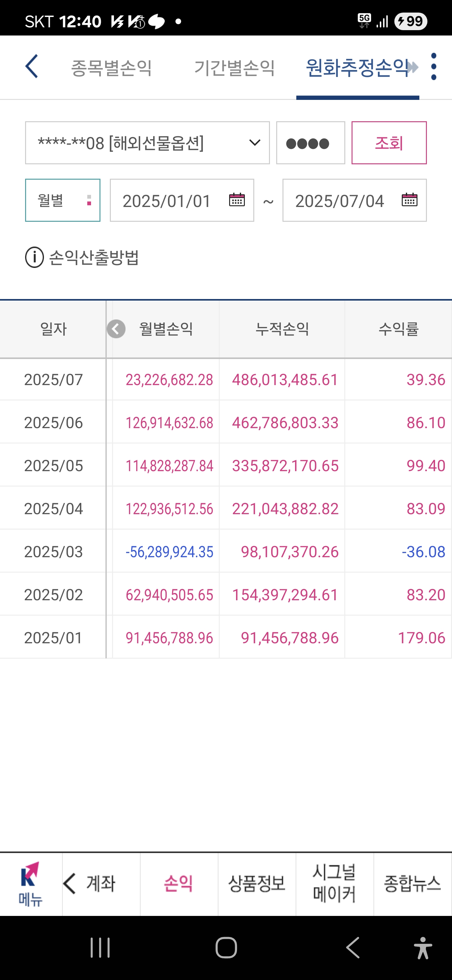Open the 상품정보 bottom tab
Screen dimensions: 452x980
coord(256,883)
